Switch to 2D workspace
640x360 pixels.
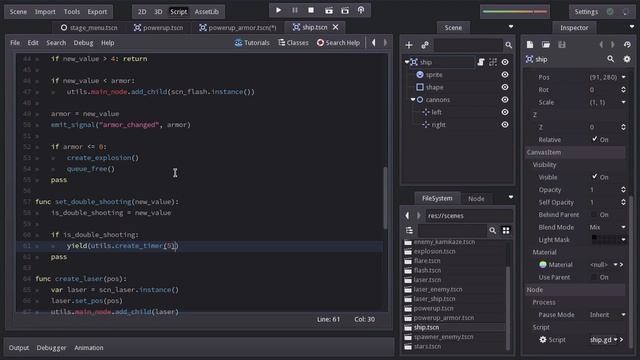pyautogui.click(x=142, y=11)
